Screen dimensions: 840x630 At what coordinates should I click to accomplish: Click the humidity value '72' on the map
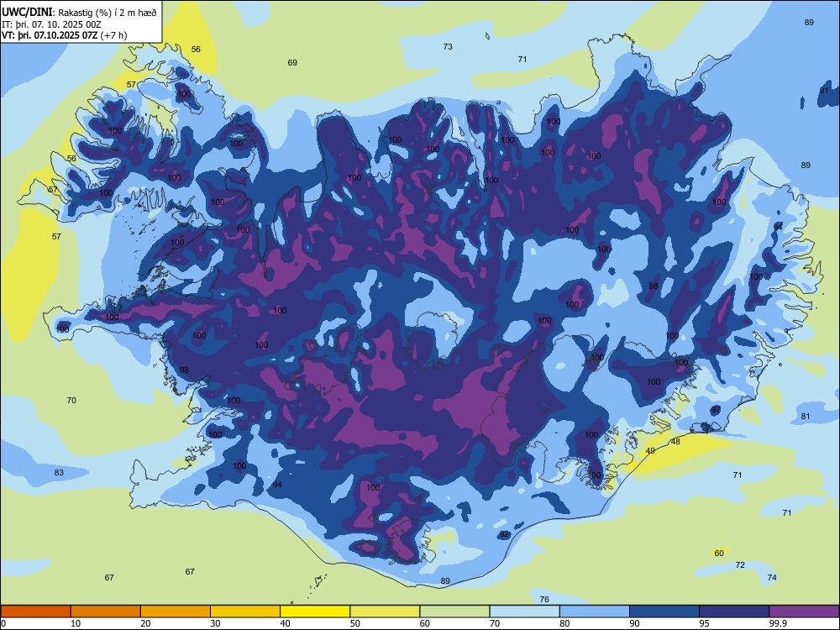740,565
